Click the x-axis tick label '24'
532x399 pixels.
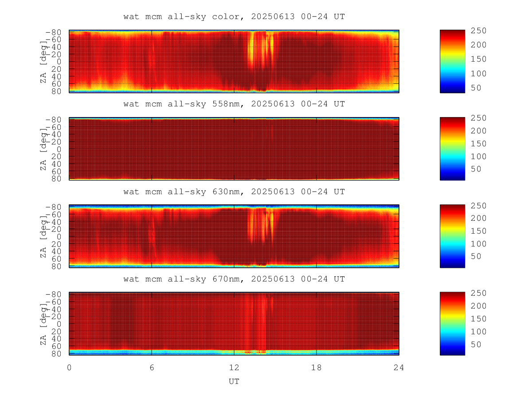399,367
